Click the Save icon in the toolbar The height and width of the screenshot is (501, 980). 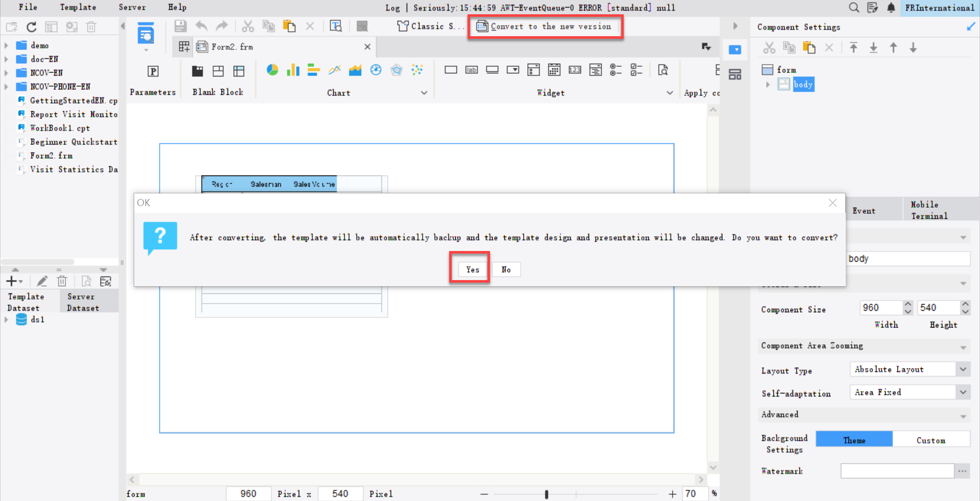[x=181, y=26]
